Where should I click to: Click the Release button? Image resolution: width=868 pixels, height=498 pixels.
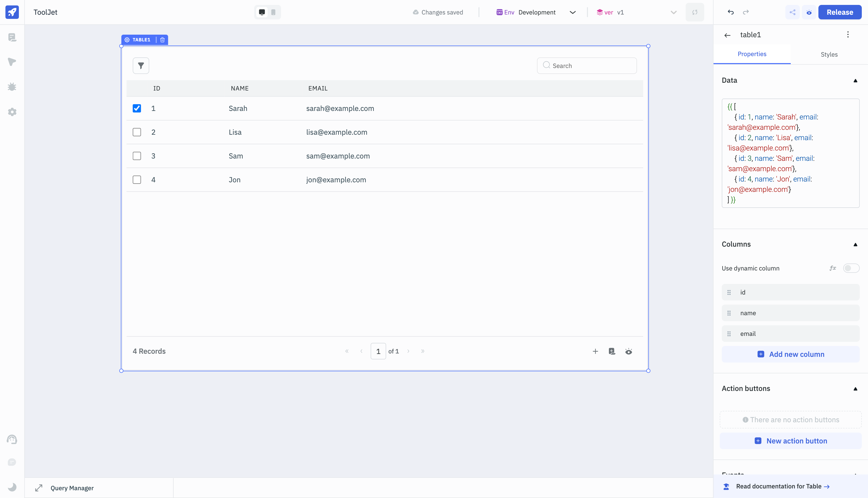(840, 12)
